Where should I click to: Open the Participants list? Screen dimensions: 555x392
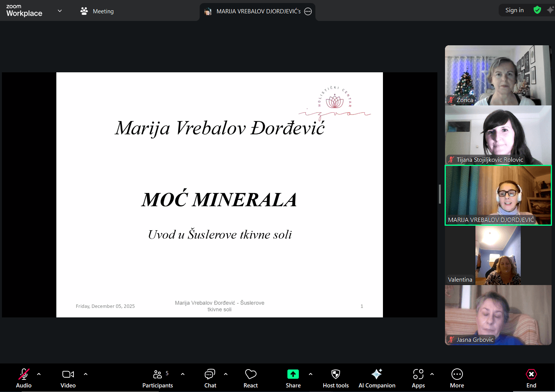[x=158, y=378]
